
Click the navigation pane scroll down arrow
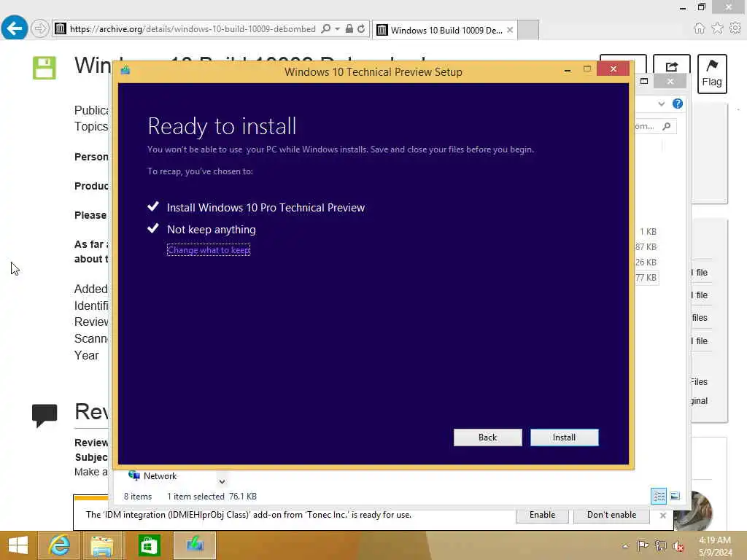[x=222, y=481]
